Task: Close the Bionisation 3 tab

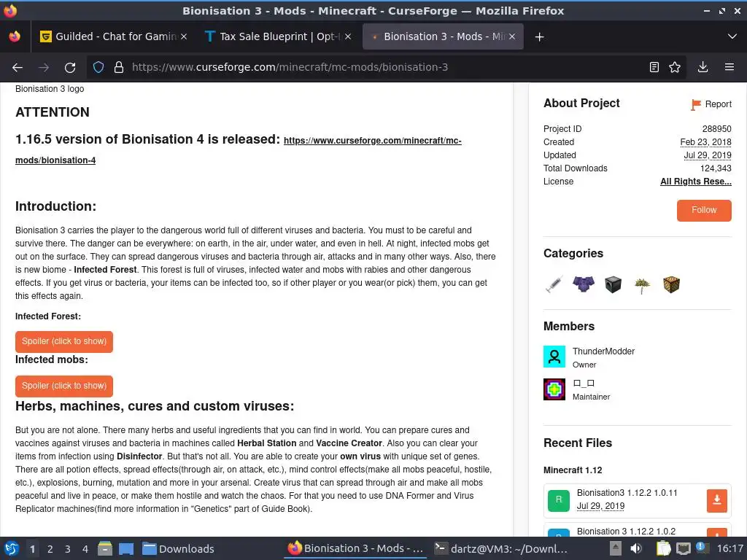Action: 512,36
